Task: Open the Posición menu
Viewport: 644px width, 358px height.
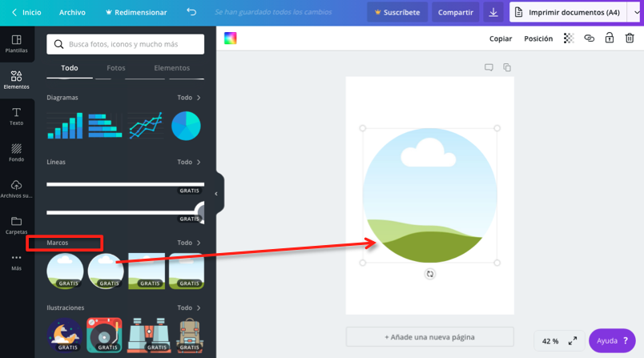Action: click(538, 38)
